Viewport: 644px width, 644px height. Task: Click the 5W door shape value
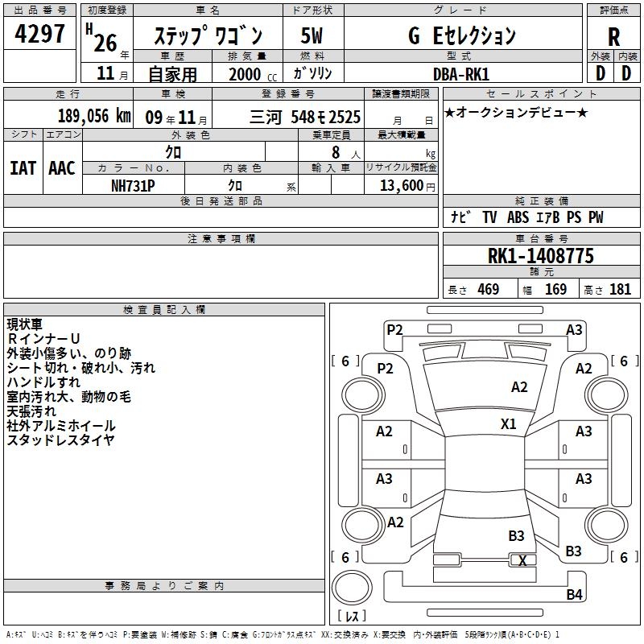pos(312,36)
